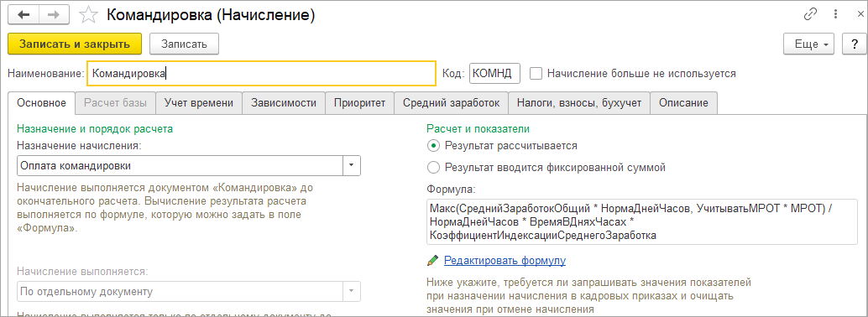Click the Записать и закрыть button

point(75,44)
